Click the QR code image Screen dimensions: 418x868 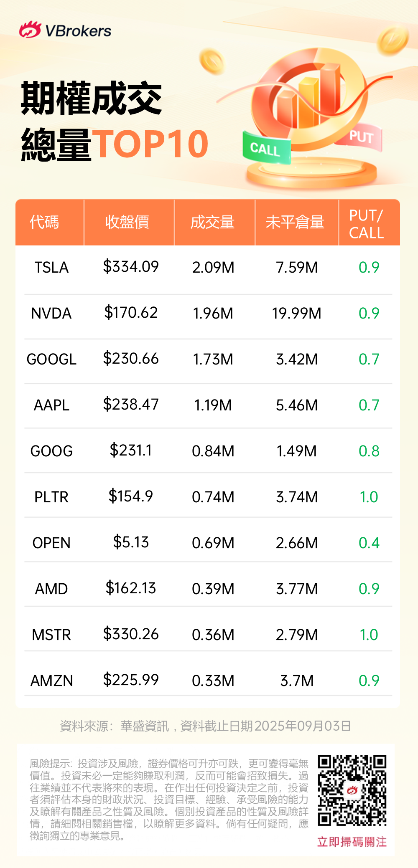[352, 790]
